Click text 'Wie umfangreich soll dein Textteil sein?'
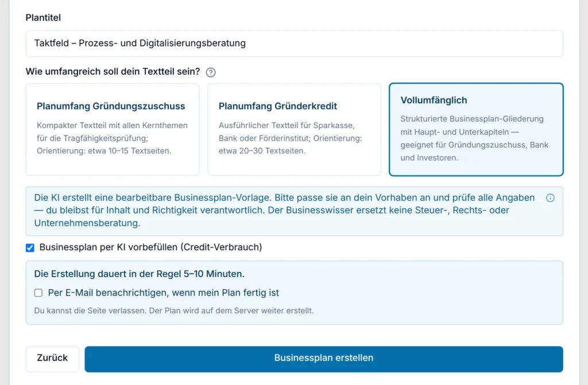 113,72
